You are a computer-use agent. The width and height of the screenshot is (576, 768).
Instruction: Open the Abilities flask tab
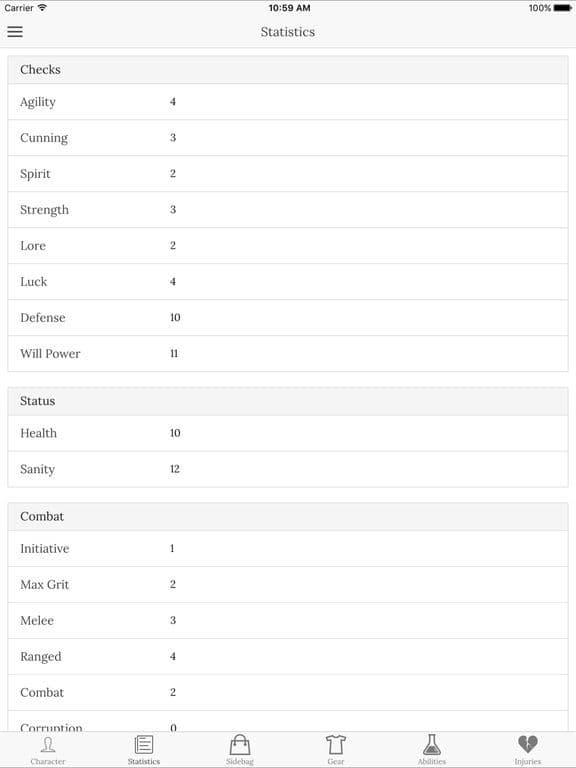[432, 750]
